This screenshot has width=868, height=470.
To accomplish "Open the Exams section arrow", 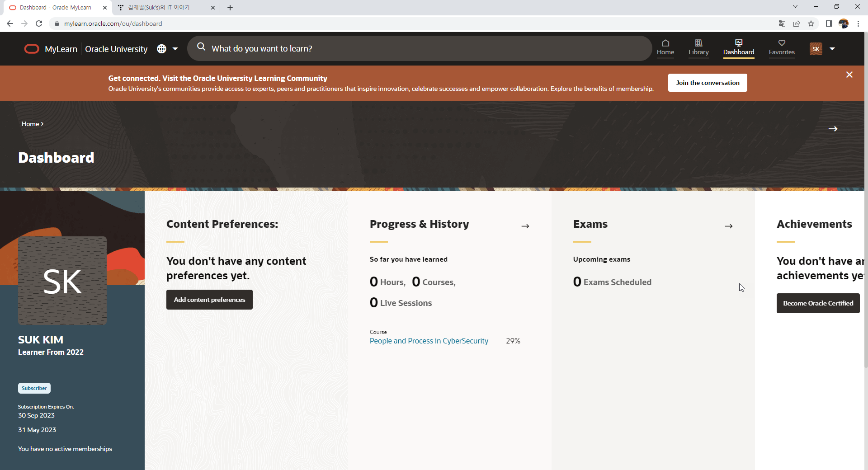I will coord(729,226).
